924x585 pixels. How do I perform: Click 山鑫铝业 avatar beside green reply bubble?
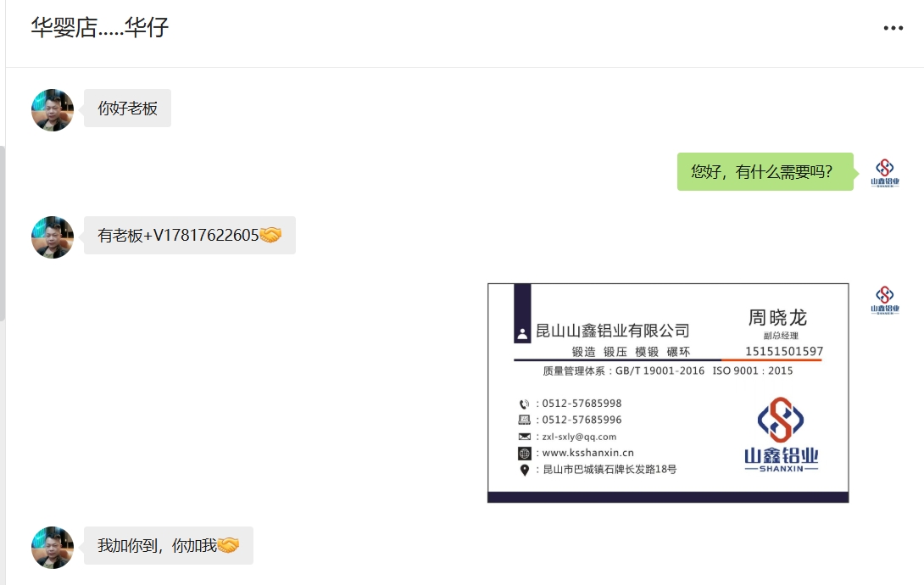pyautogui.click(x=885, y=173)
